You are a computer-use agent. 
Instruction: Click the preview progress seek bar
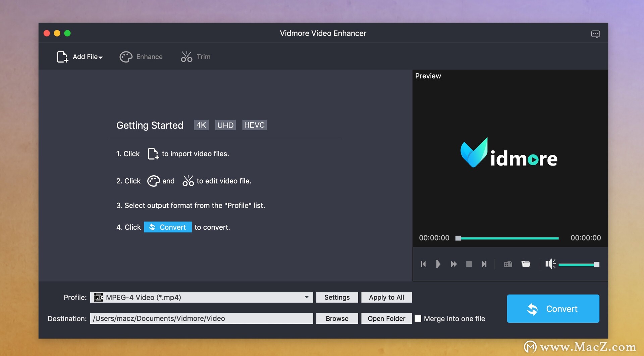coord(507,238)
